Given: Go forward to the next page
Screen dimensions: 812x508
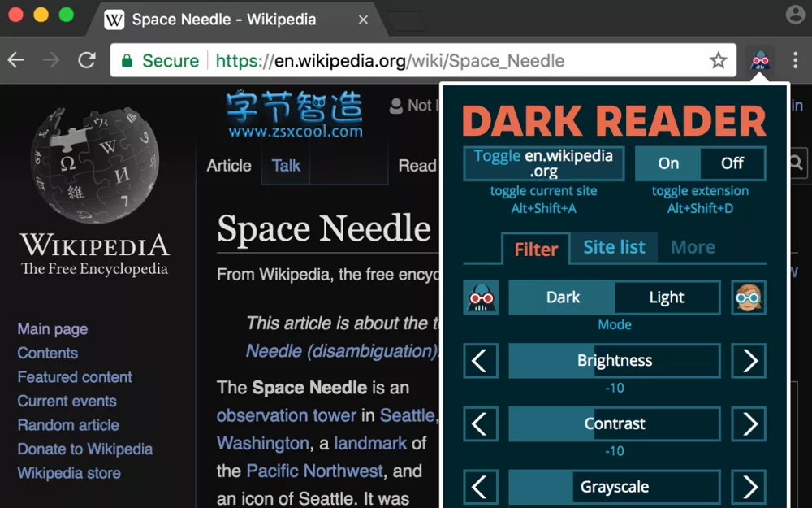Looking at the screenshot, I should click(x=51, y=61).
